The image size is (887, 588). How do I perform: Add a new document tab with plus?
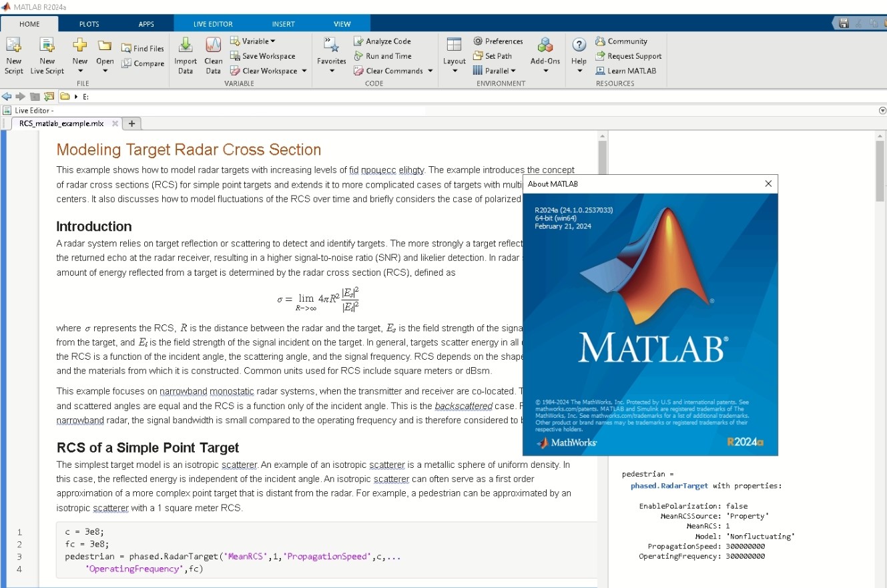(x=131, y=123)
